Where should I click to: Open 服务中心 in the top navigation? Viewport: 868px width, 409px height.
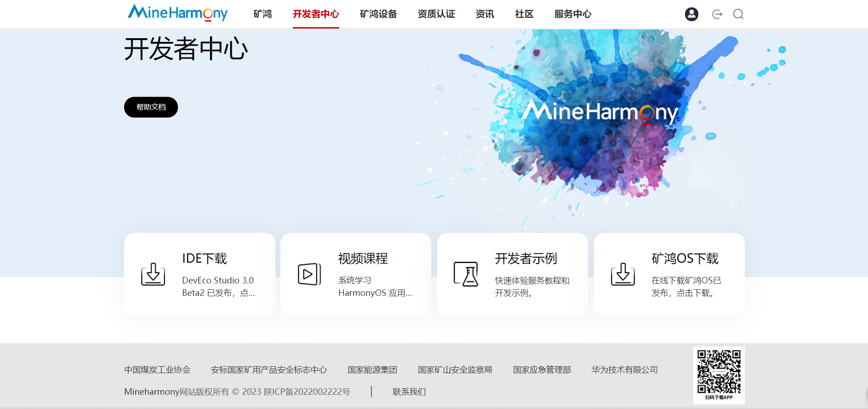click(573, 14)
